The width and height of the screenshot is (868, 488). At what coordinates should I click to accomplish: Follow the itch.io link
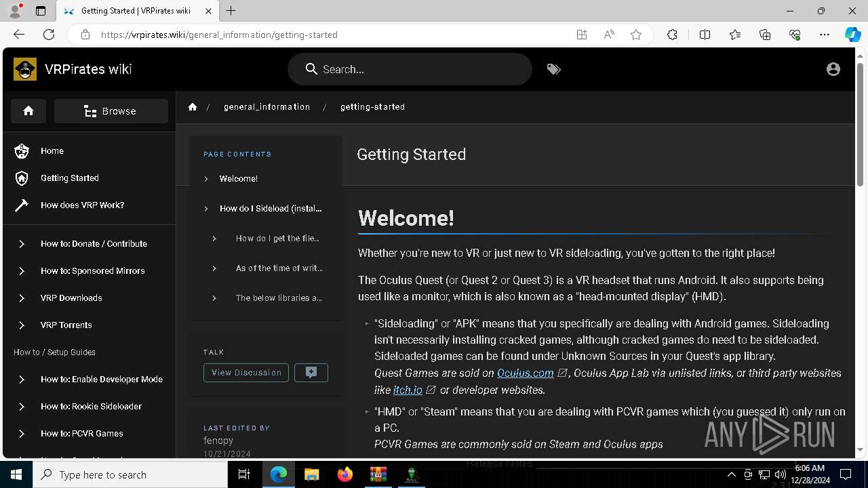[x=408, y=390]
